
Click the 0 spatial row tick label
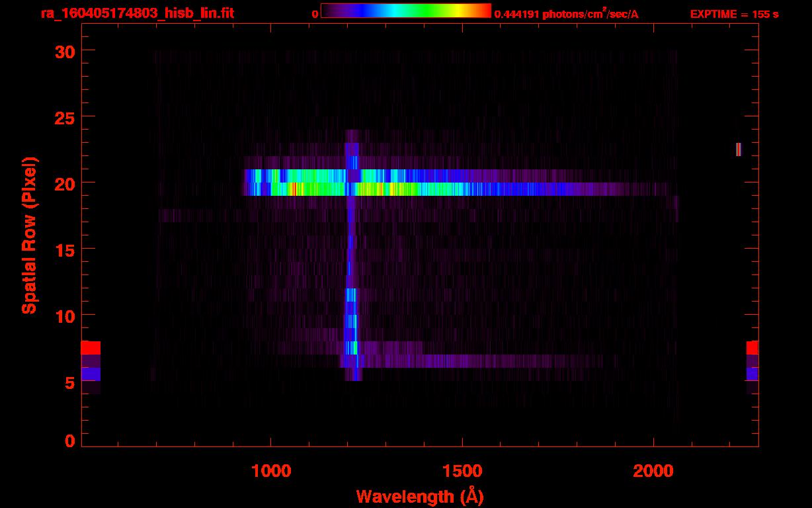(70, 441)
